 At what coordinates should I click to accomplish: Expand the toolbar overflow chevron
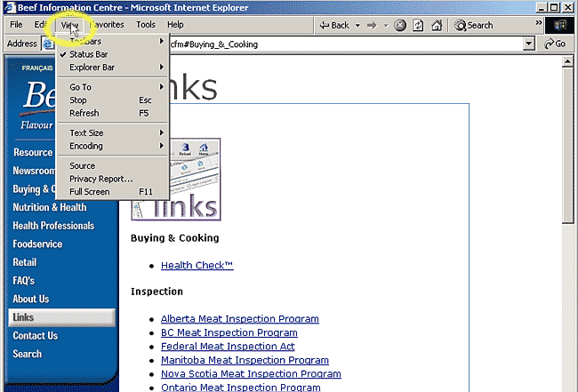(539, 23)
